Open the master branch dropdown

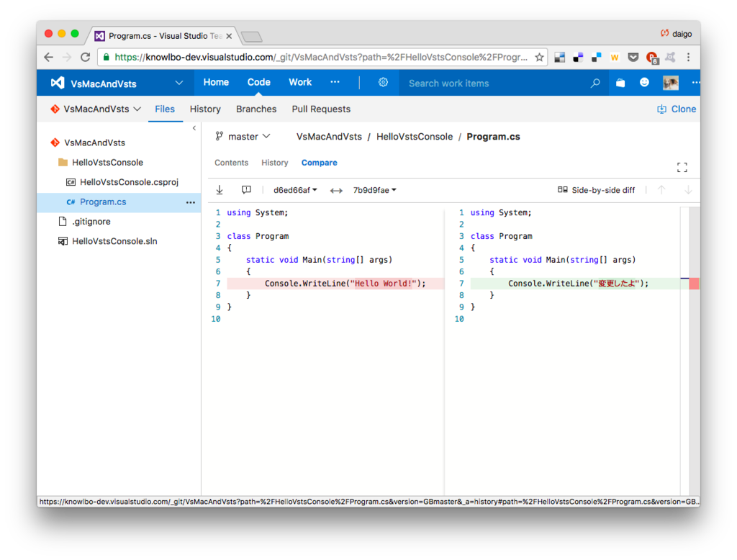pos(243,136)
